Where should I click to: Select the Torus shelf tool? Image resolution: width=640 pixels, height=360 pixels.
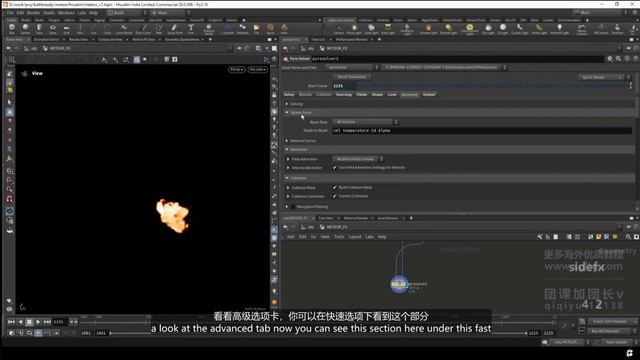[53, 29]
